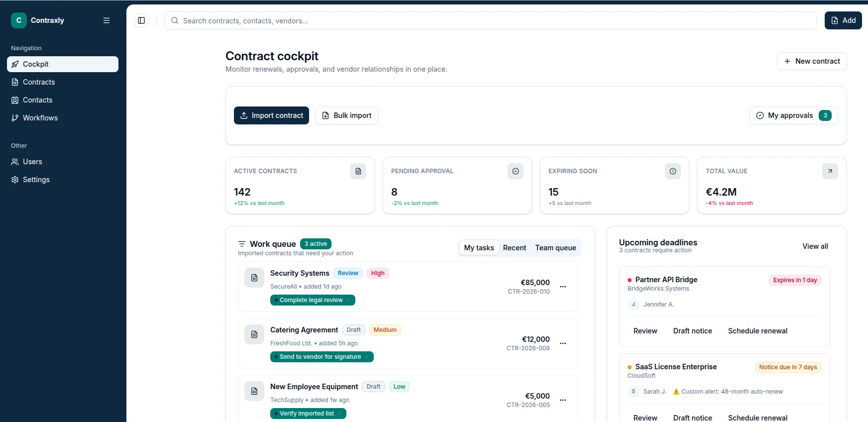
Task: Open Contracts in navigation
Action: click(63, 82)
